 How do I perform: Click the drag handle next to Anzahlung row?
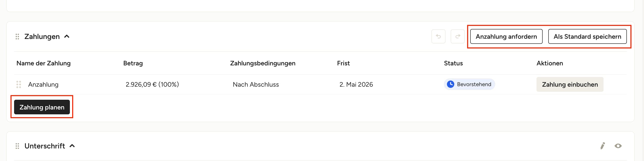pyautogui.click(x=19, y=85)
